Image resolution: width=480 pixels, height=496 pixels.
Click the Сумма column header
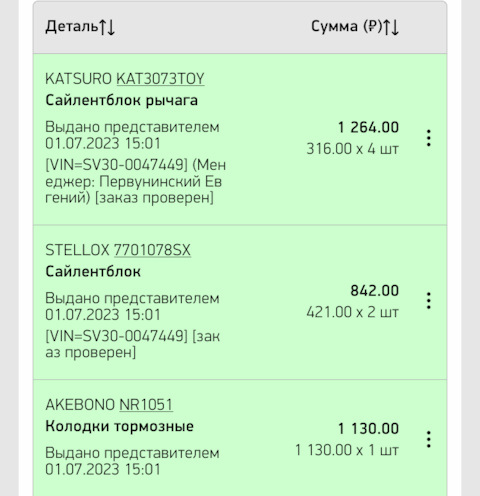(346, 26)
